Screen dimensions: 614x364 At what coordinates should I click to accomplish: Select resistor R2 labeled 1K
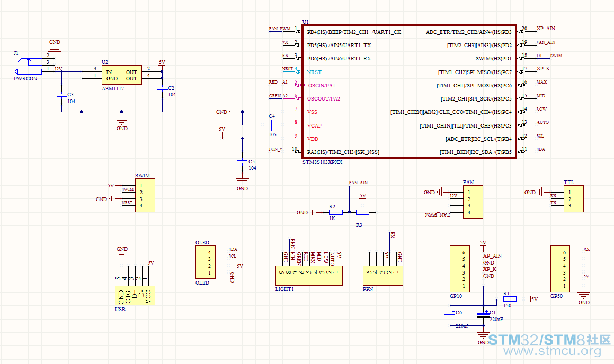[x=336, y=212]
